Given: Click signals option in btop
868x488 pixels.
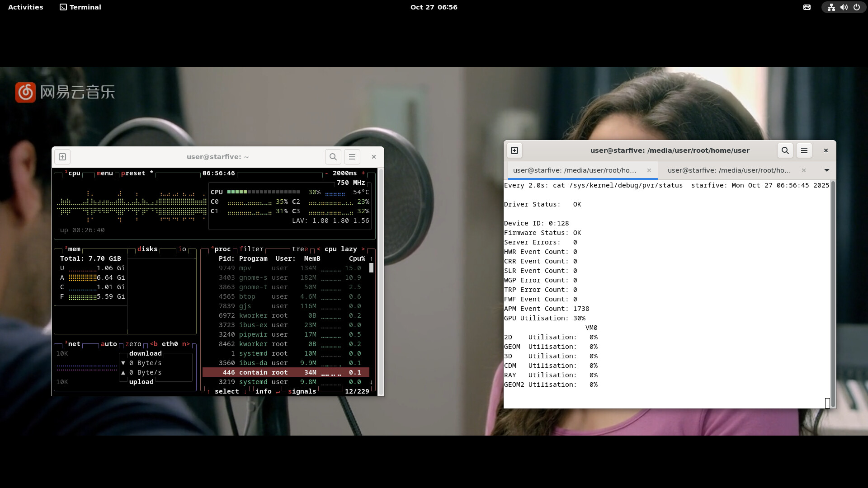Looking at the screenshot, I should tap(302, 391).
